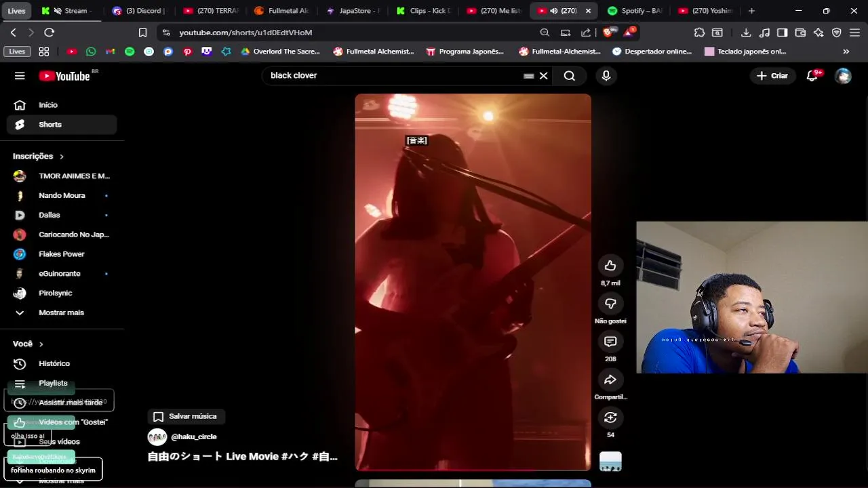Open Pirolsynic channel
Viewport: 868px width, 488px height.
[62, 293]
